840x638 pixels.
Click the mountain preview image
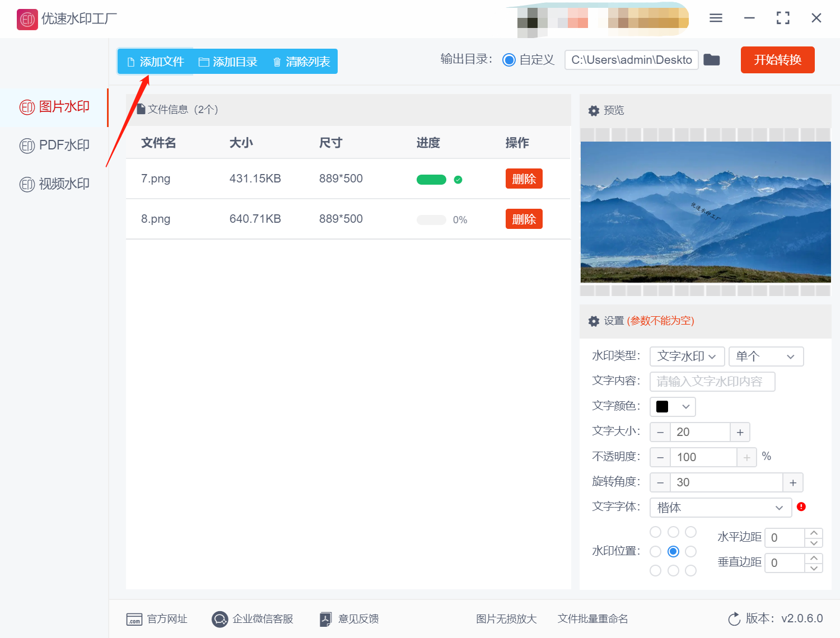pyautogui.click(x=706, y=212)
